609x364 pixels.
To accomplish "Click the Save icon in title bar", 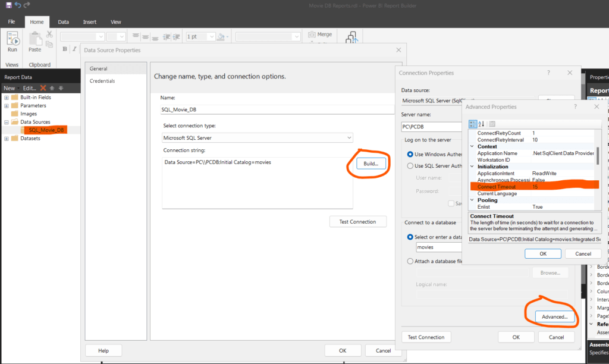I will (x=8, y=5).
